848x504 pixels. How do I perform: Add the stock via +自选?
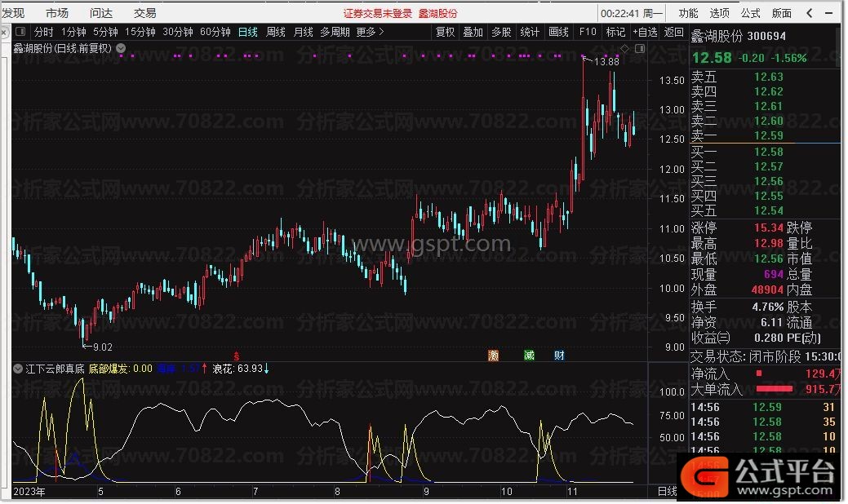click(645, 32)
